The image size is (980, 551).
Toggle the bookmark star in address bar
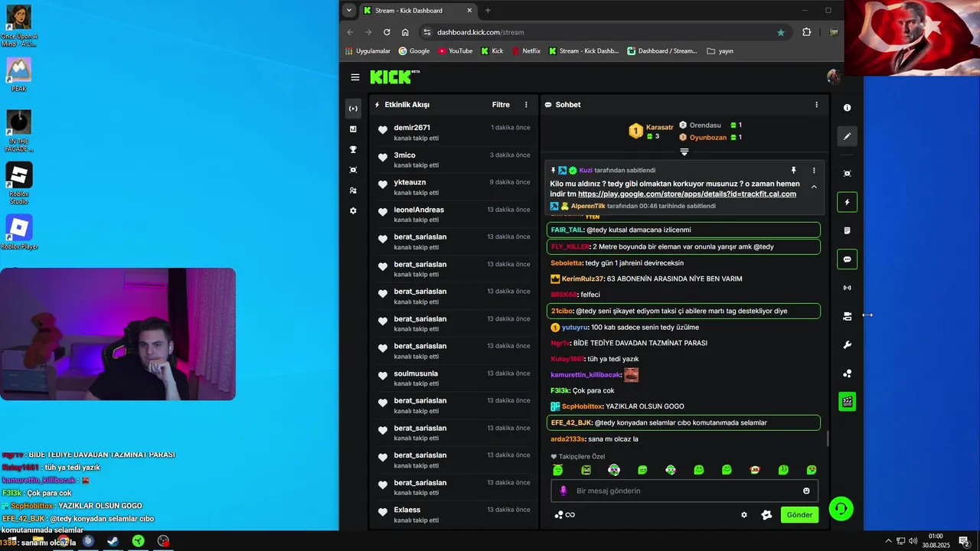(x=780, y=32)
